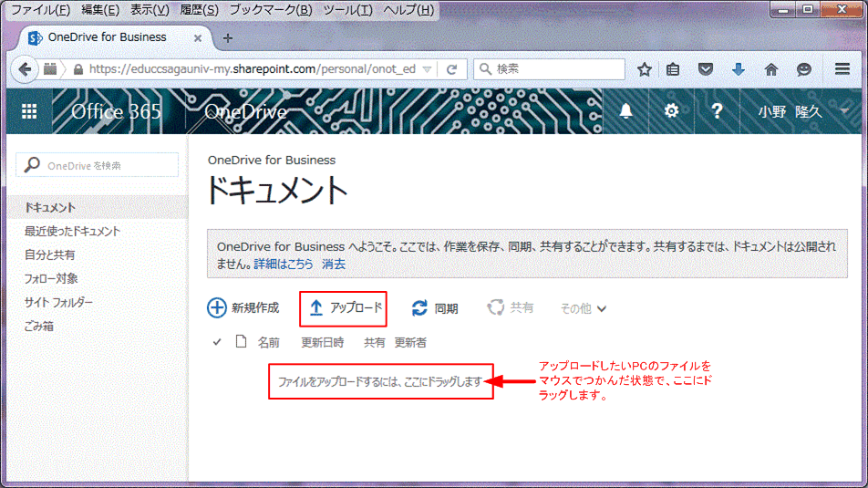Open the 編集(E) menu

click(100, 10)
